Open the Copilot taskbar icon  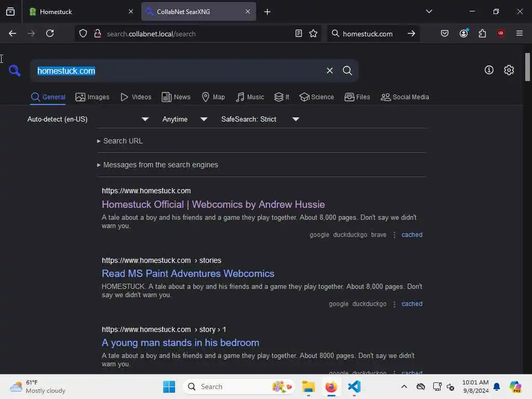(515, 387)
